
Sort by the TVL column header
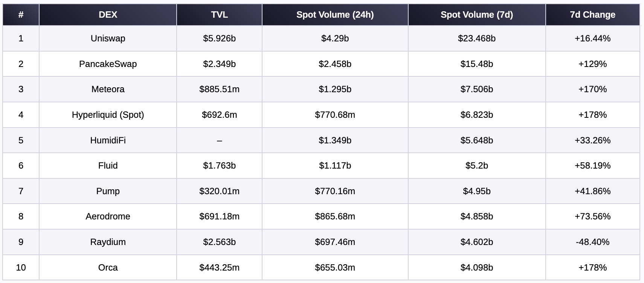tap(219, 15)
